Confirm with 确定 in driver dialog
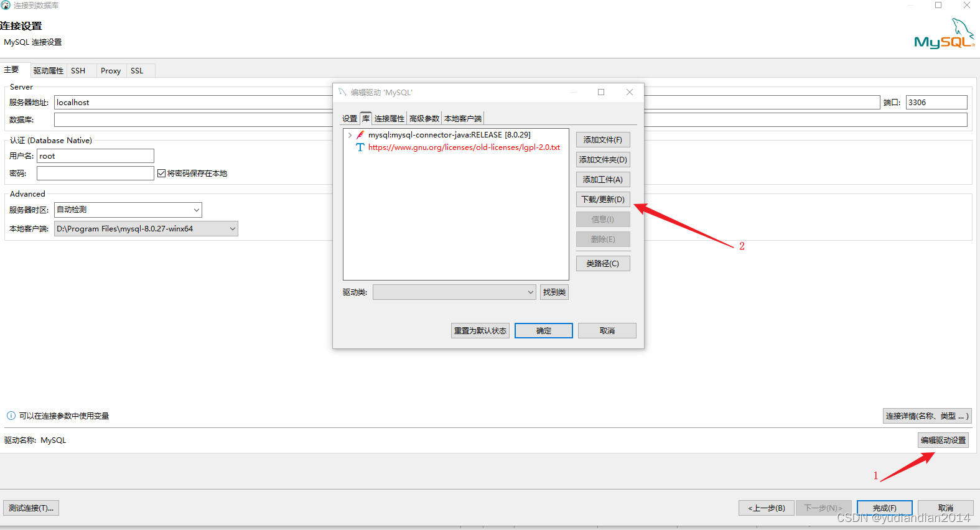 [544, 331]
